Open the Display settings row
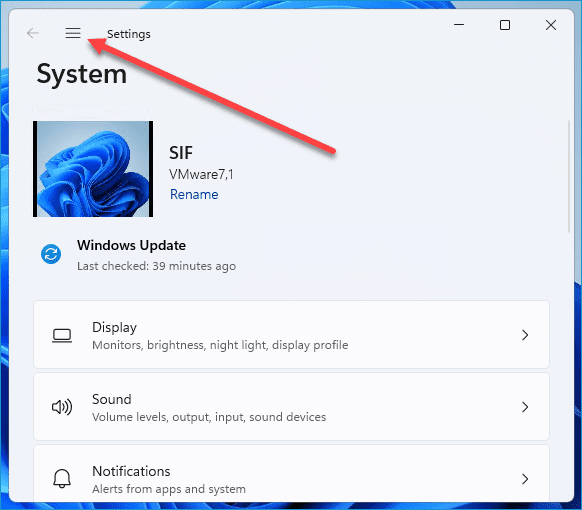The height and width of the screenshot is (510, 582). 291,334
